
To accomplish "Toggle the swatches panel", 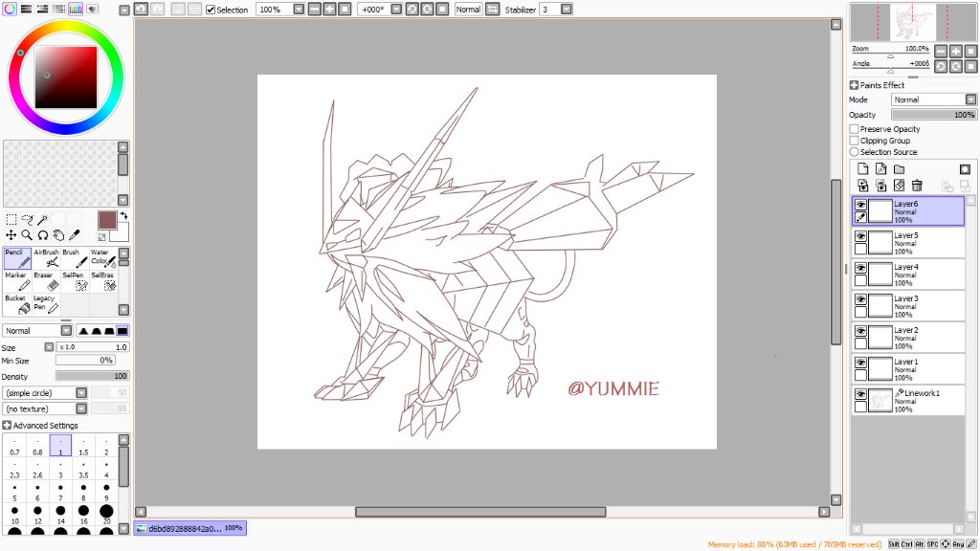I will click(x=75, y=9).
